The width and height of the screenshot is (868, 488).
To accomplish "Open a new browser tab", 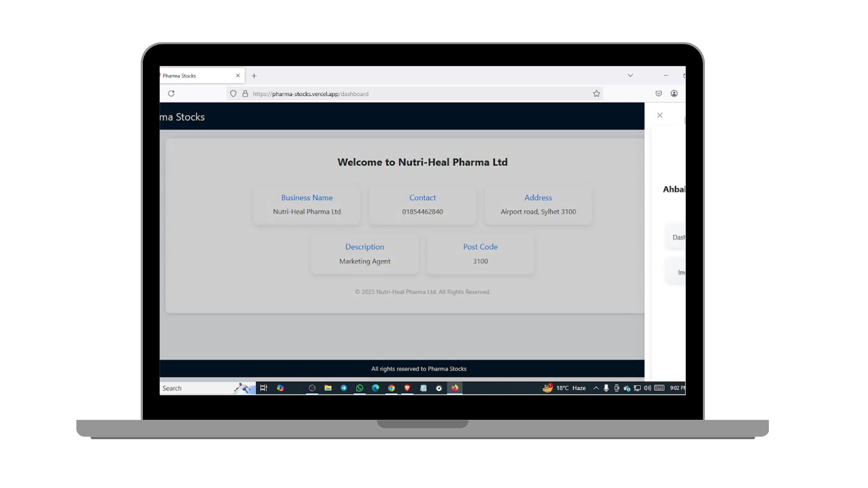I will click(254, 76).
